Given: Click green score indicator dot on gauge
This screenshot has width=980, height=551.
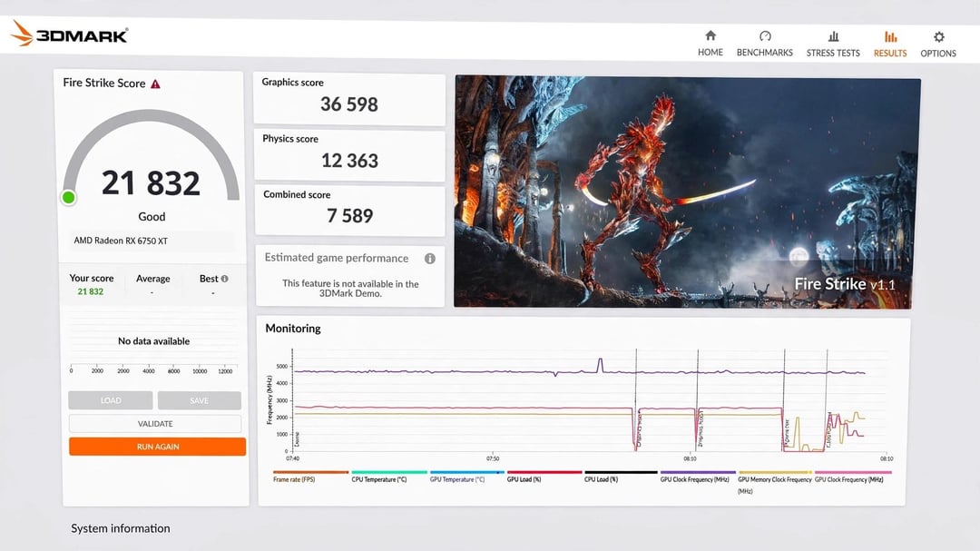Looking at the screenshot, I should tap(68, 198).
